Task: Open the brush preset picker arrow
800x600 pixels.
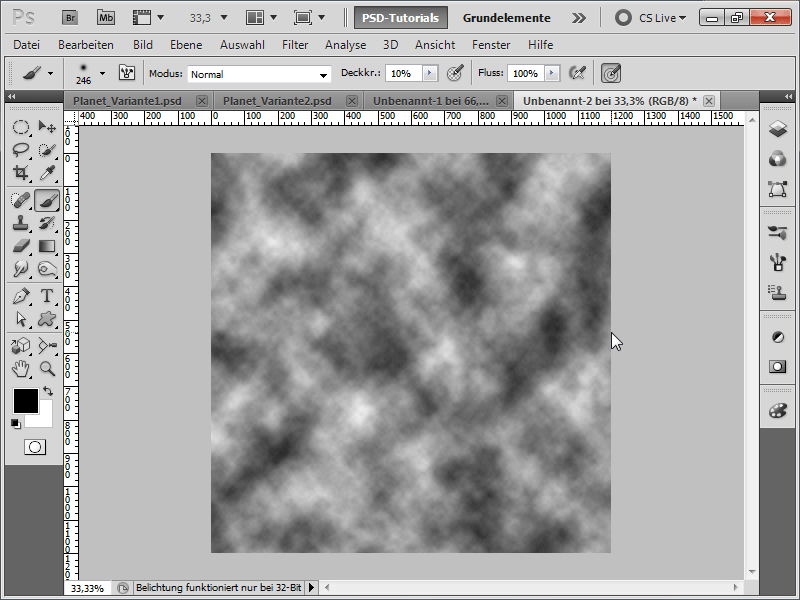Action: pyautogui.click(x=103, y=73)
